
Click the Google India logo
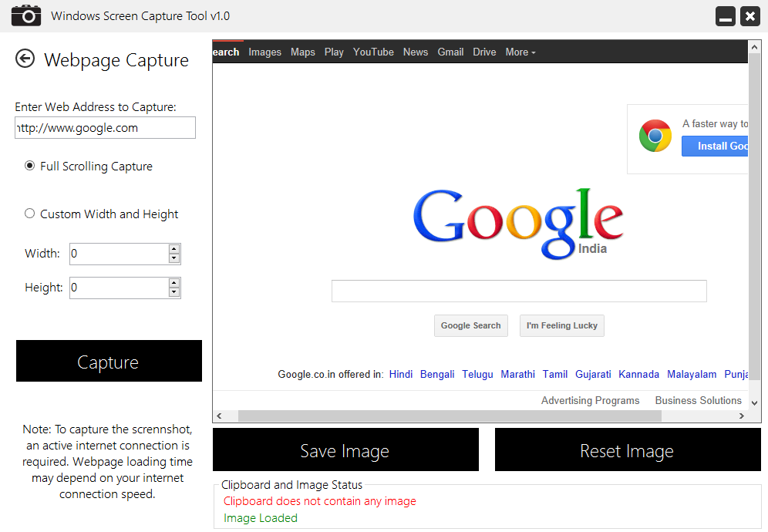point(517,224)
